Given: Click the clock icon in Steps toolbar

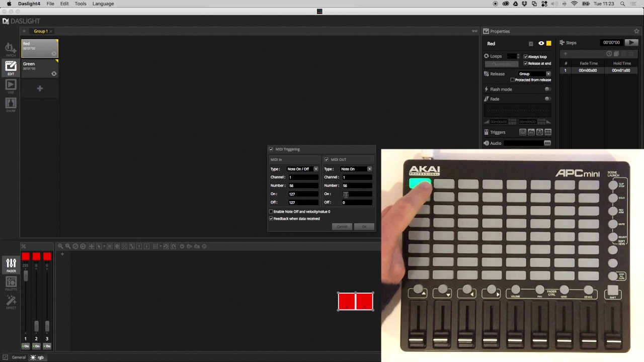Looking at the screenshot, I should pos(609,54).
